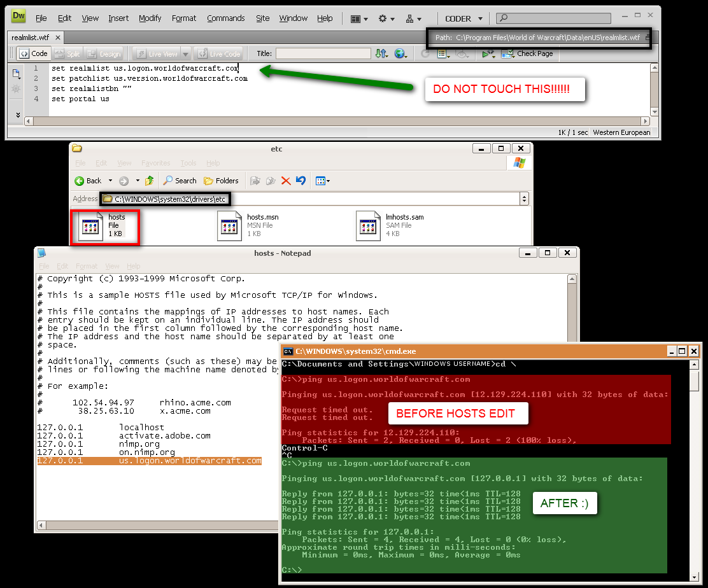Click the Dreamweaver Title input field

pyautogui.click(x=323, y=54)
